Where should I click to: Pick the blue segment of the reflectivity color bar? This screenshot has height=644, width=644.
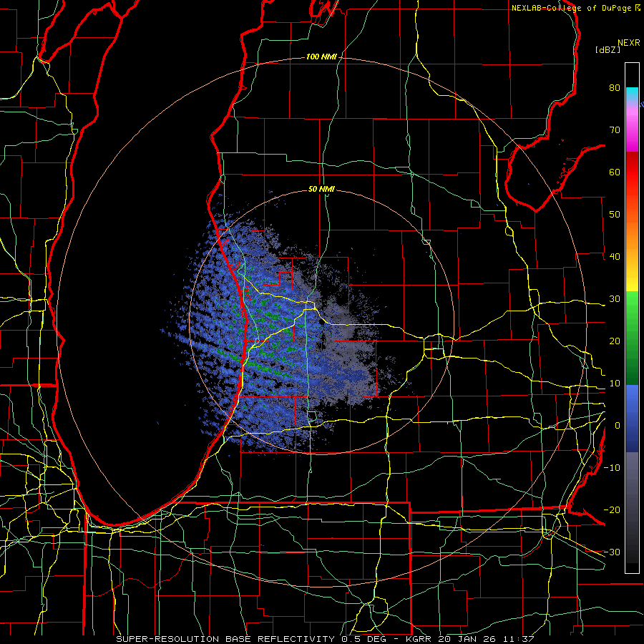[632, 419]
